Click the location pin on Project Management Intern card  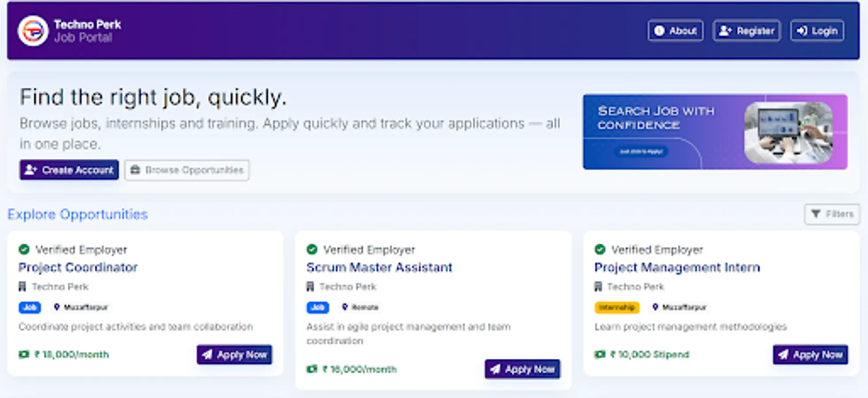tap(656, 307)
